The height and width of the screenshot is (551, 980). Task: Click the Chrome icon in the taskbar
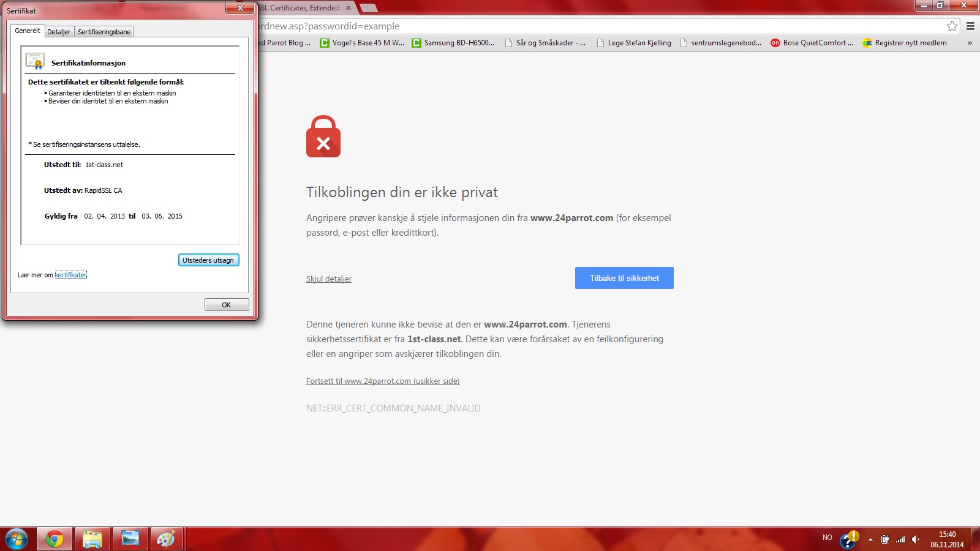coord(55,539)
